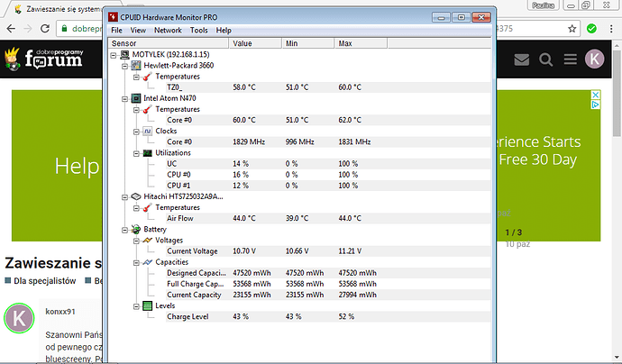Click the Max column header
This screenshot has width=622, height=364.
[361, 43]
